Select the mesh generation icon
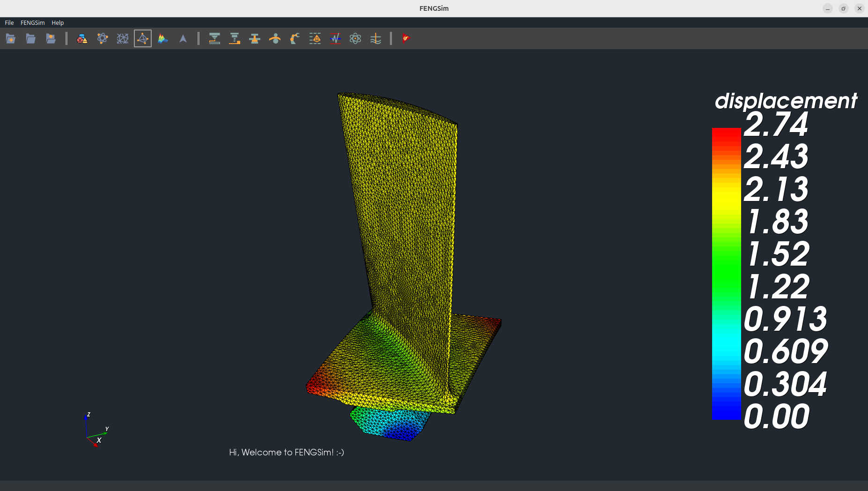This screenshot has height=491, width=868. pyautogui.click(x=123, y=38)
